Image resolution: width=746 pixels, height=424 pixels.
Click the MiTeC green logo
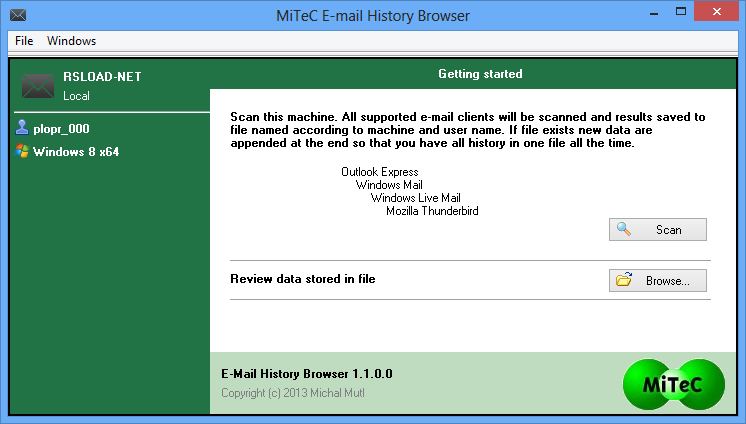[x=674, y=385]
